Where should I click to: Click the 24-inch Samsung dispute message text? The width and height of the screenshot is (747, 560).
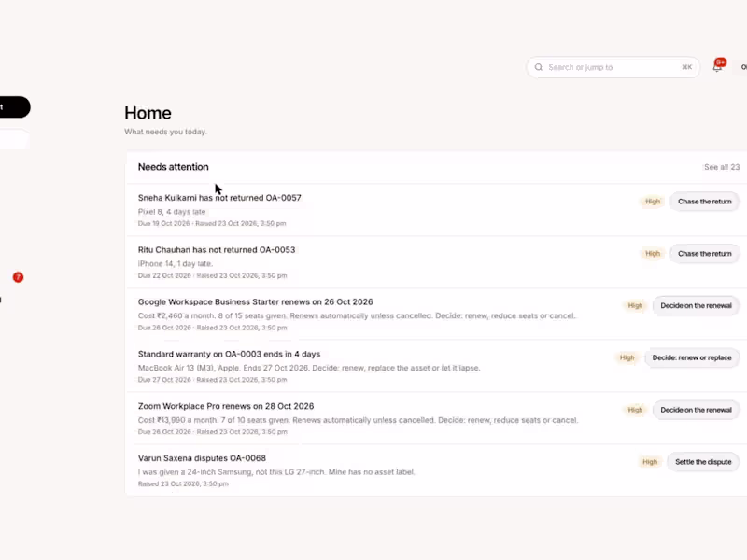pyautogui.click(x=276, y=472)
